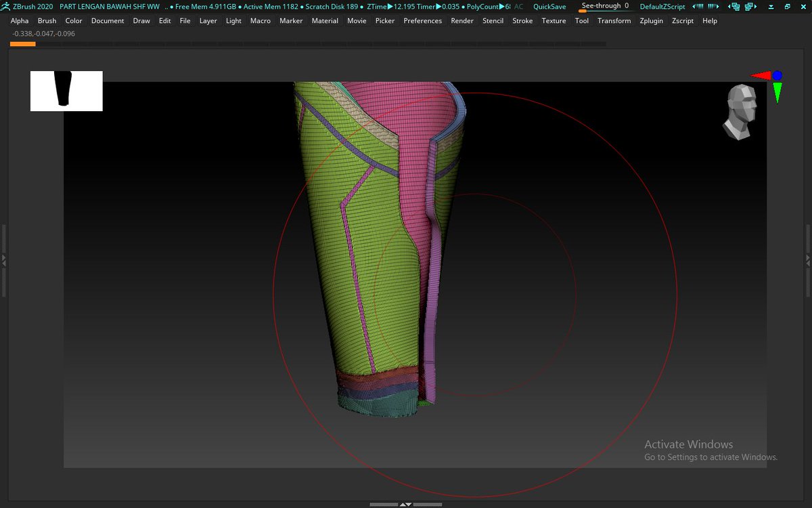Image resolution: width=812 pixels, height=508 pixels.
Task: Restore down the ZBrush window
Action: 787,7
